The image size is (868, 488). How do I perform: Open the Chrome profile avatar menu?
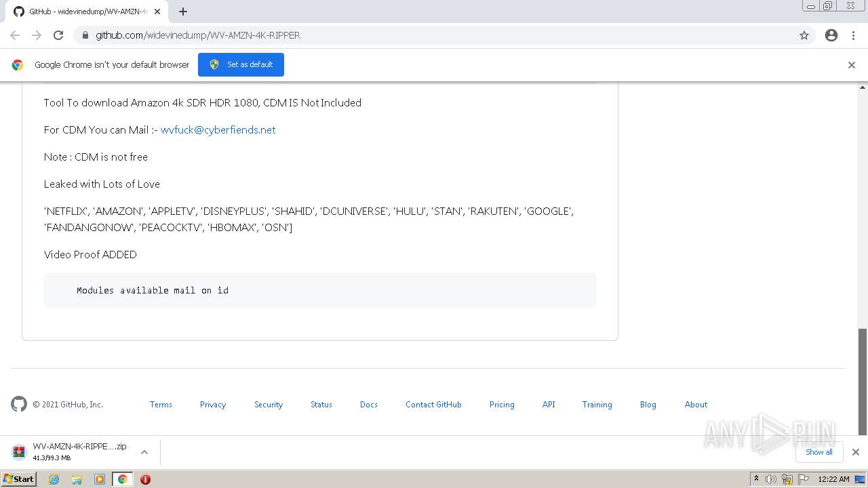tap(831, 35)
